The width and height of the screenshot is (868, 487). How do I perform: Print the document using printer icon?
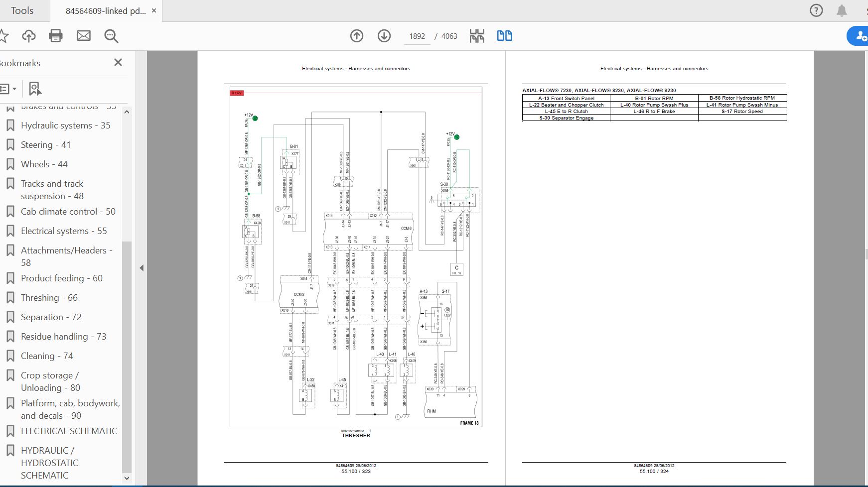tap(56, 36)
